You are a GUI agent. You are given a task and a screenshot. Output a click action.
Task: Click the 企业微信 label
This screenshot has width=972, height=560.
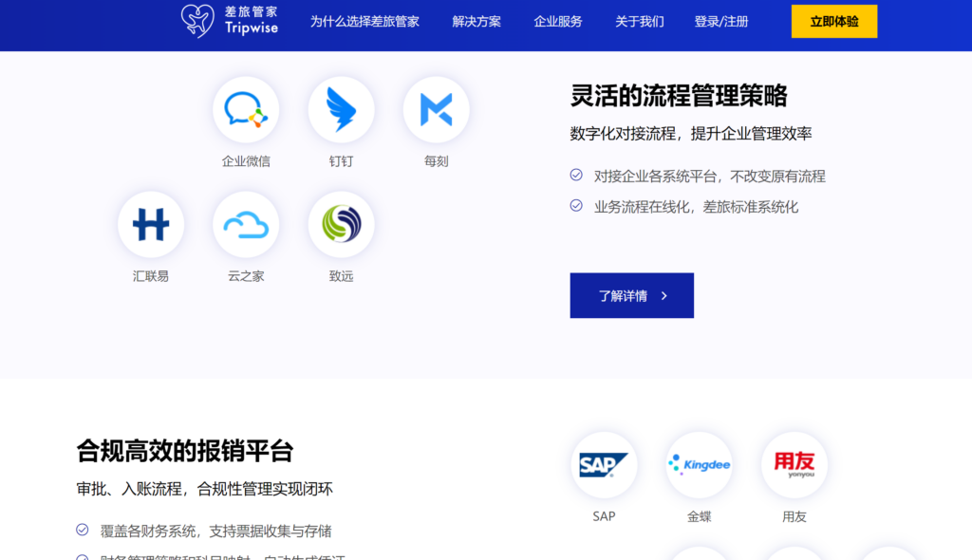pos(246,161)
